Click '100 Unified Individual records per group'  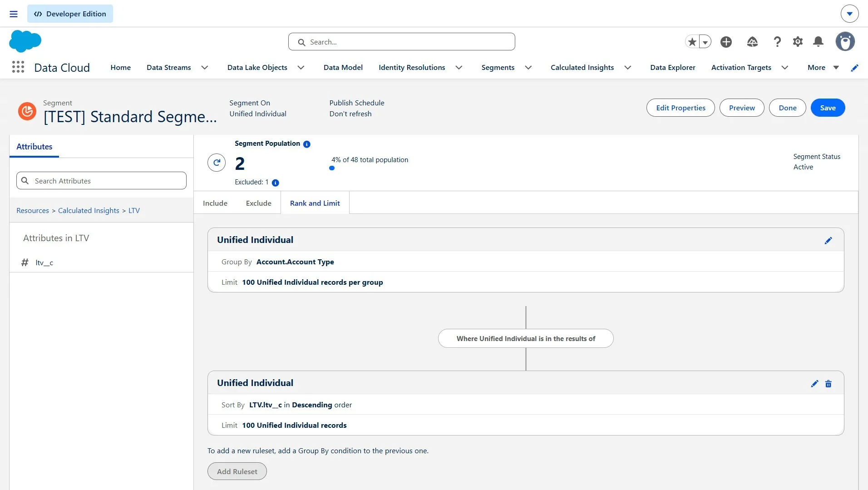312,282
